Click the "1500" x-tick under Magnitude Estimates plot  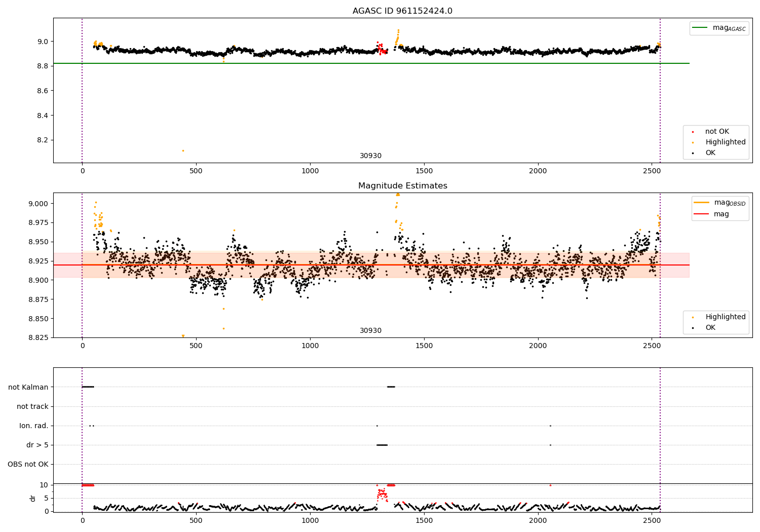(x=424, y=346)
